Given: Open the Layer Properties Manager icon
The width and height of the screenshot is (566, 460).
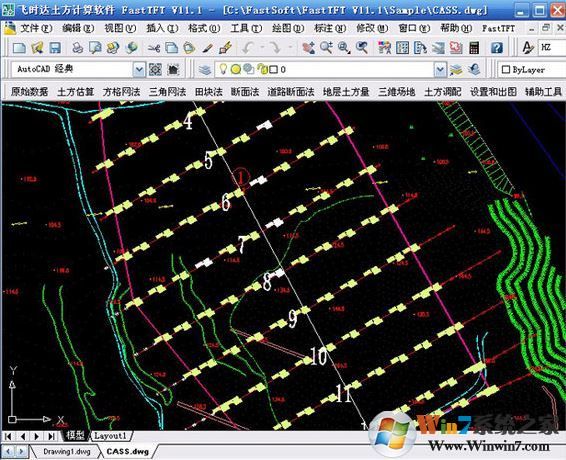Looking at the screenshot, I should tap(205, 69).
